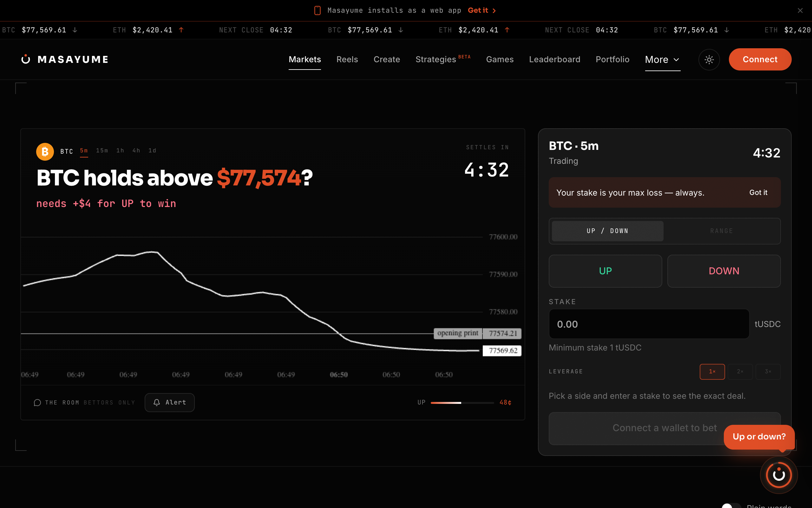Dismiss the web app install banner

point(800,10)
